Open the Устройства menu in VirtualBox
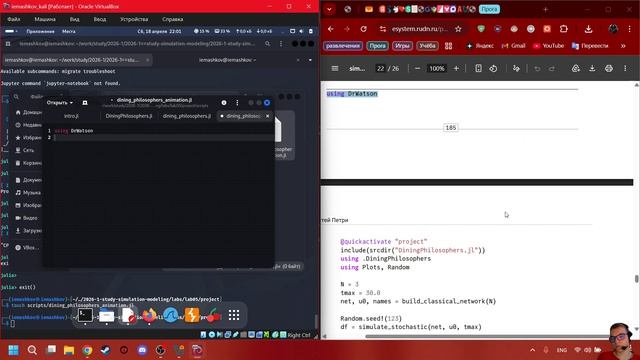Viewport: 640px width, 360px height. coord(134,19)
